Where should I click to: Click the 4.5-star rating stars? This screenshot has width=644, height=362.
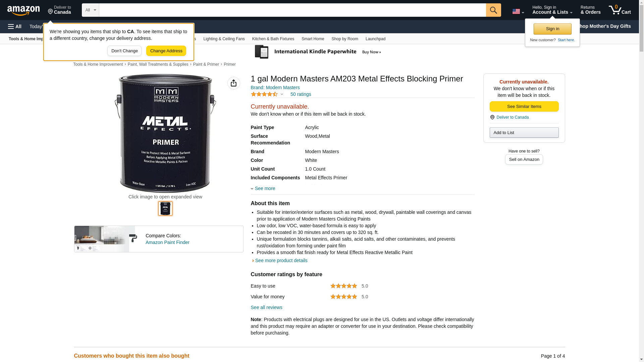point(264,95)
